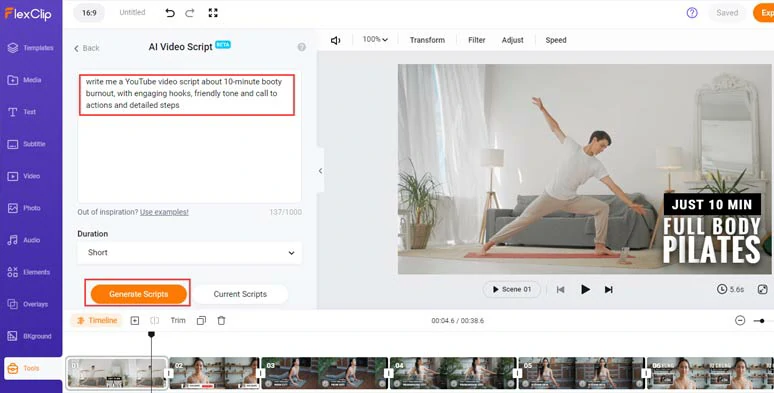Click the FULL BODY PILATES title text
Image resolution: width=774 pixels, height=393 pixels.
(x=711, y=239)
